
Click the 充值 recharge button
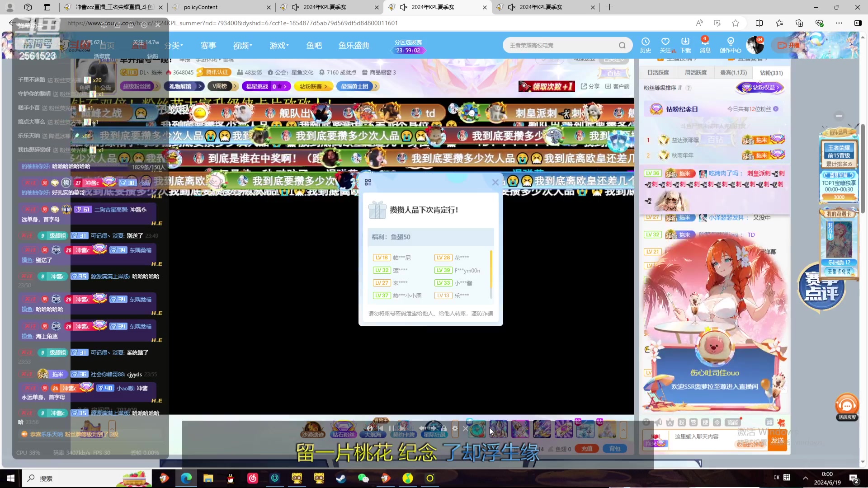point(587,449)
